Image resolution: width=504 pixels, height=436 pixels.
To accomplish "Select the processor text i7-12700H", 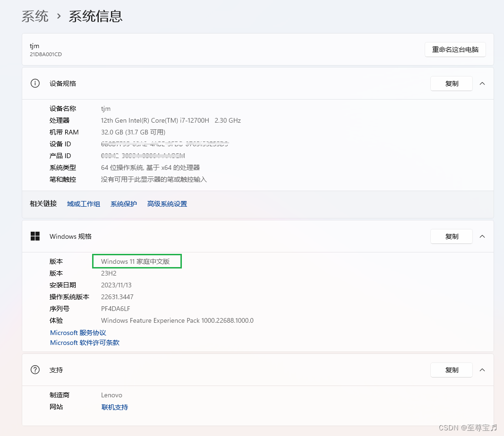I will click(x=195, y=120).
